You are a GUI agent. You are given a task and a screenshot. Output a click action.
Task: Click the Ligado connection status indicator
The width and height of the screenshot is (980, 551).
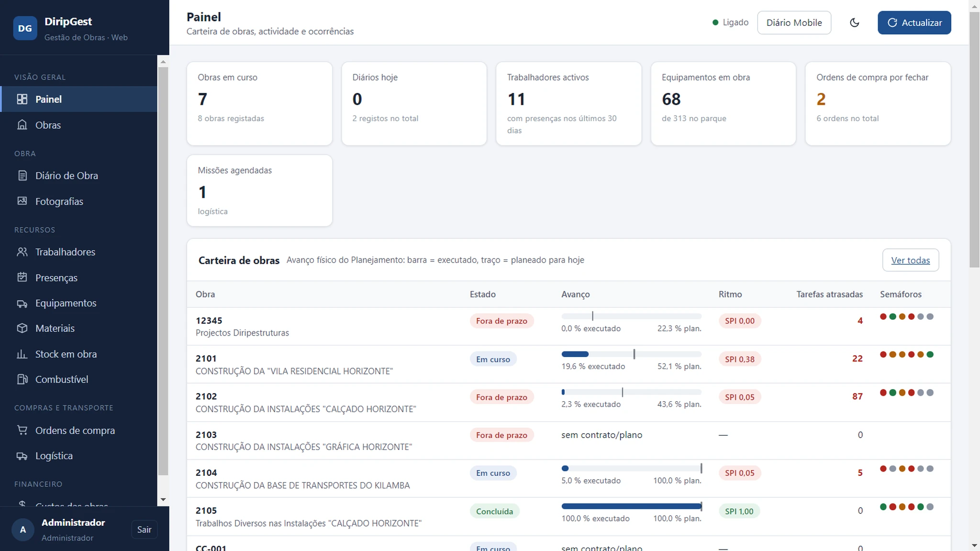[730, 22]
